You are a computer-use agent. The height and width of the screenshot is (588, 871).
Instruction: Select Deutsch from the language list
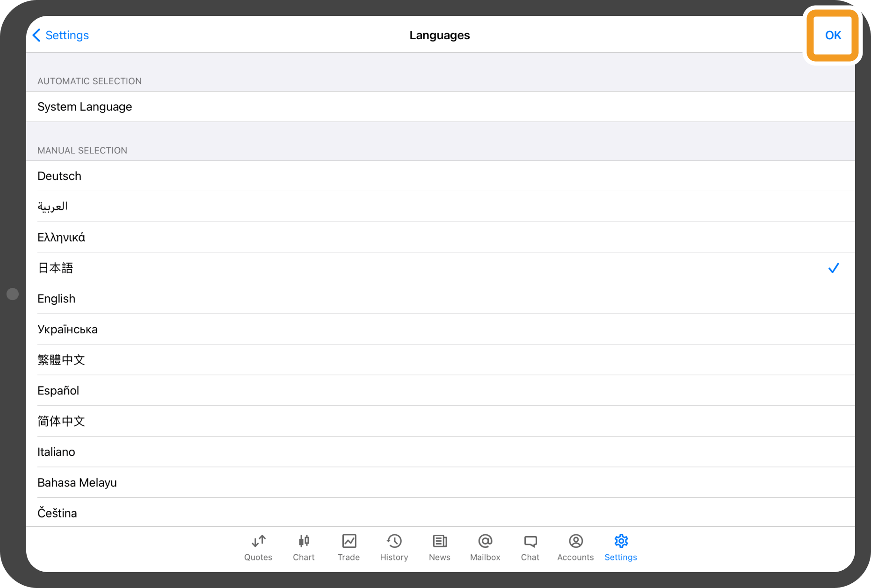(59, 176)
